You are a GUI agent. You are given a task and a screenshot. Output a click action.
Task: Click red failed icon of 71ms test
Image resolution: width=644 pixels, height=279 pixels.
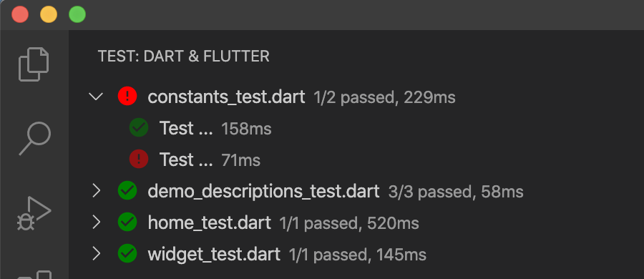139,159
